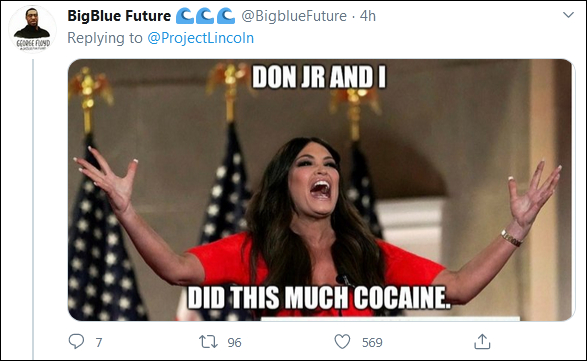Open the tweet via the 4h timestamp
This screenshot has width=587, height=361.
coord(368,16)
